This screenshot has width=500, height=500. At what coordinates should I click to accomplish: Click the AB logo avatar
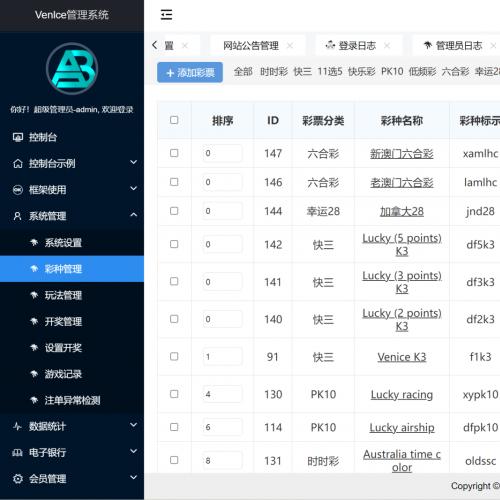click(72, 69)
